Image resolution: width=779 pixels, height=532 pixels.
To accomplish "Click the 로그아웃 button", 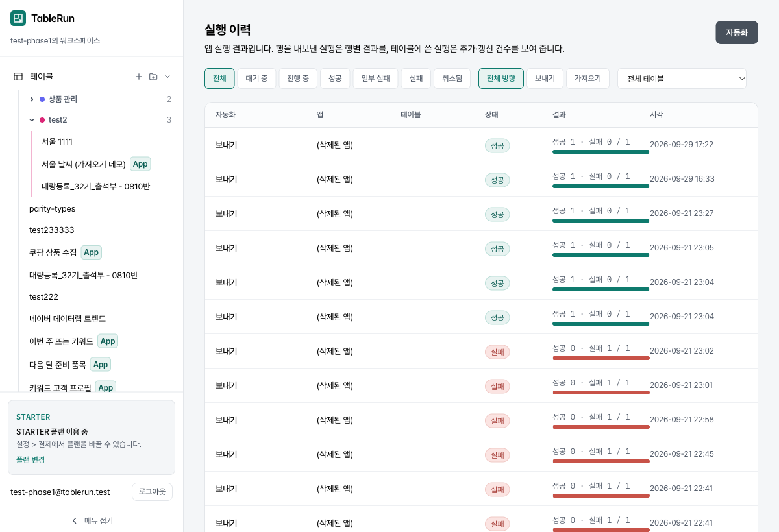I will pyautogui.click(x=152, y=492).
